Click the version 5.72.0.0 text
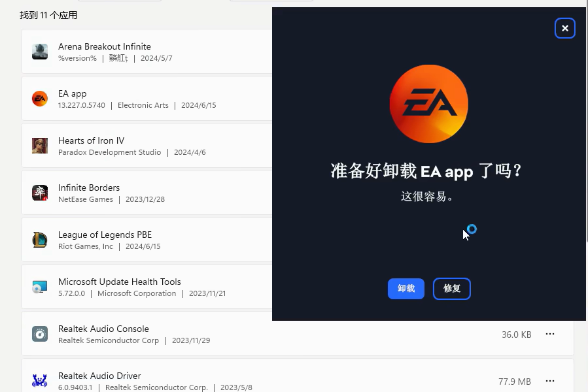Image resolution: width=588 pixels, height=392 pixels. 72,293
